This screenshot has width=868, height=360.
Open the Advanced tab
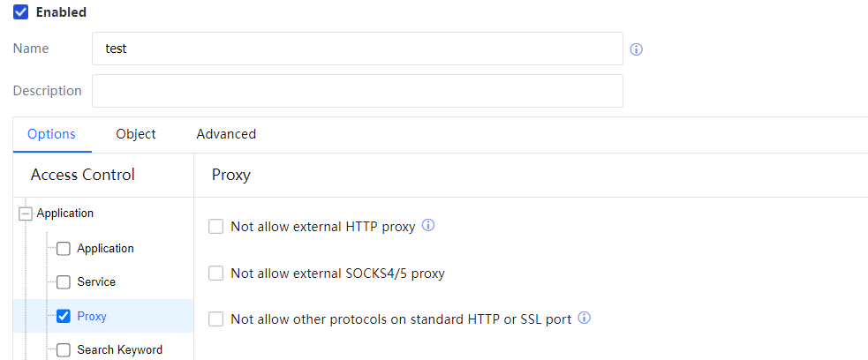[226, 134]
